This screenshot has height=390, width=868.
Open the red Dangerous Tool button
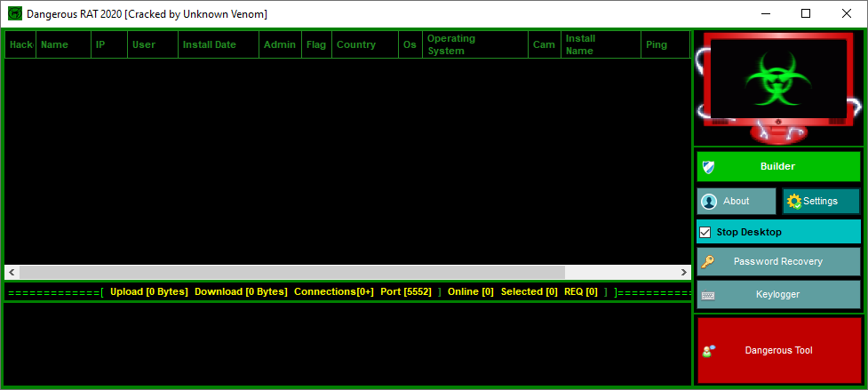click(x=778, y=351)
